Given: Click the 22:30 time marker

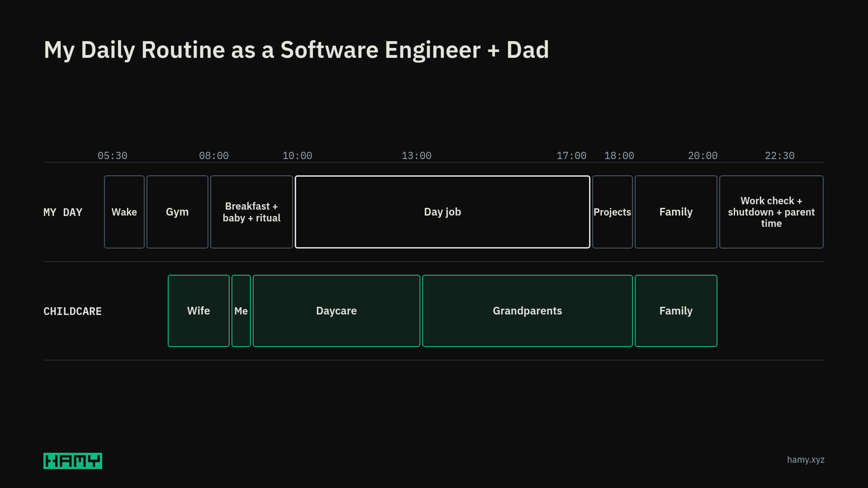Looking at the screenshot, I should [780, 156].
